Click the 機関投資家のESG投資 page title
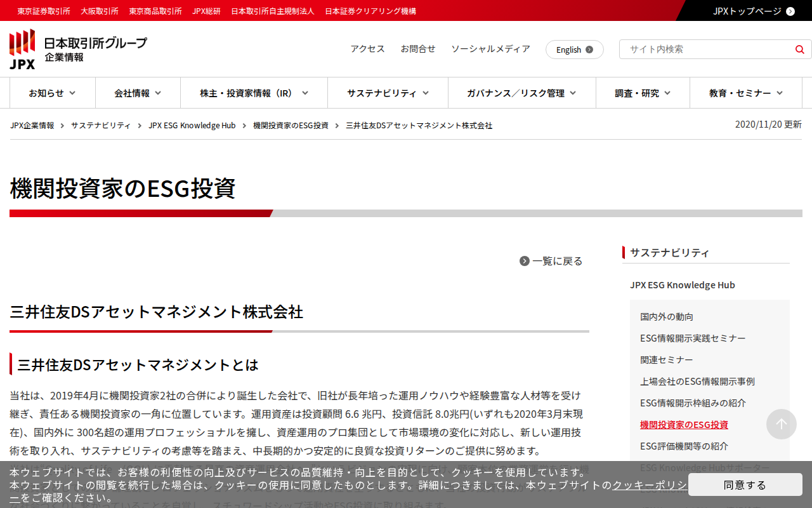Screen dimensions: 812x508 [123, 189]
